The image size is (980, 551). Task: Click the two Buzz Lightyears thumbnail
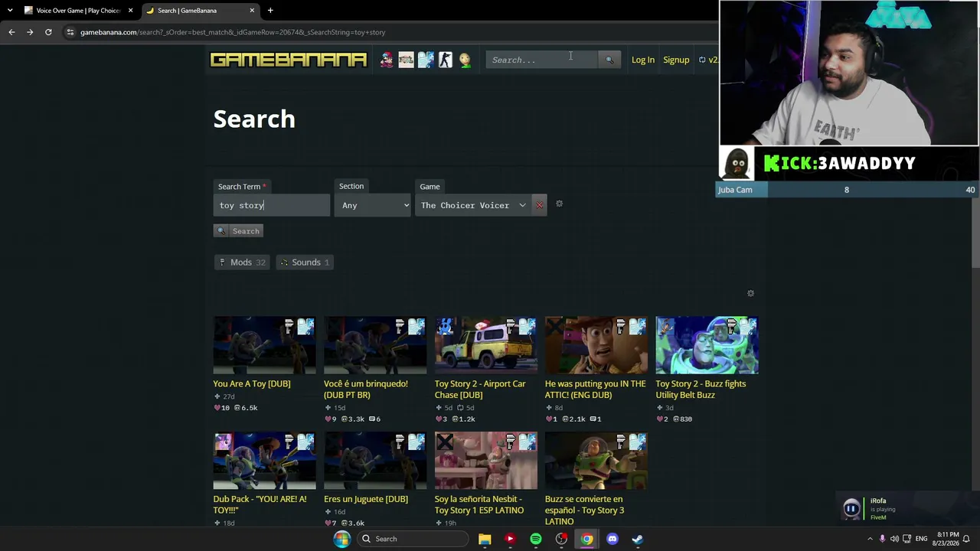click(707, 346)
